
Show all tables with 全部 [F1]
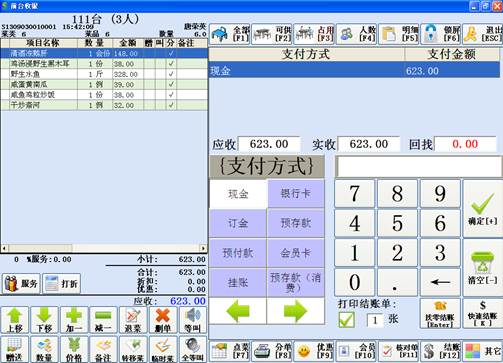(x=230, y=34)
